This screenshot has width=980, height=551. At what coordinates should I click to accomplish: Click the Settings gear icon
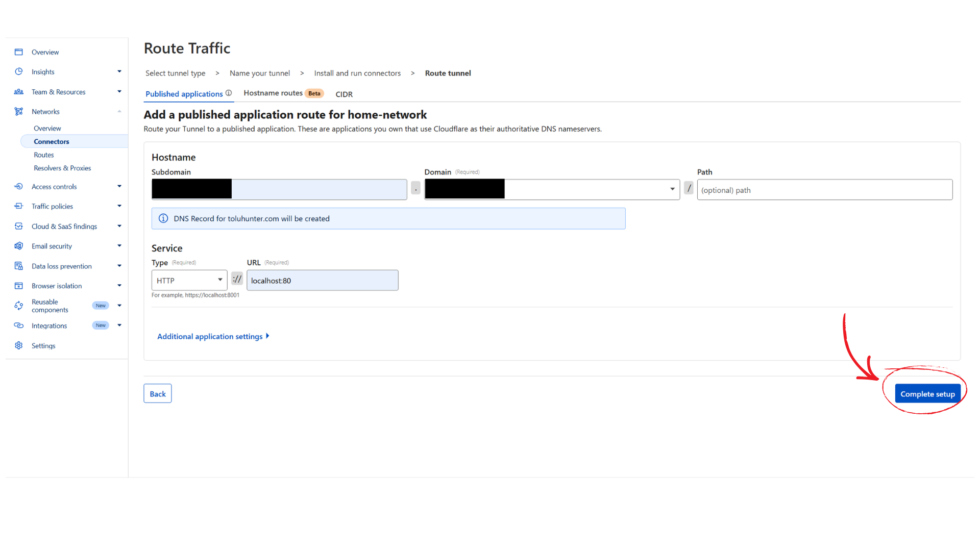19,345
